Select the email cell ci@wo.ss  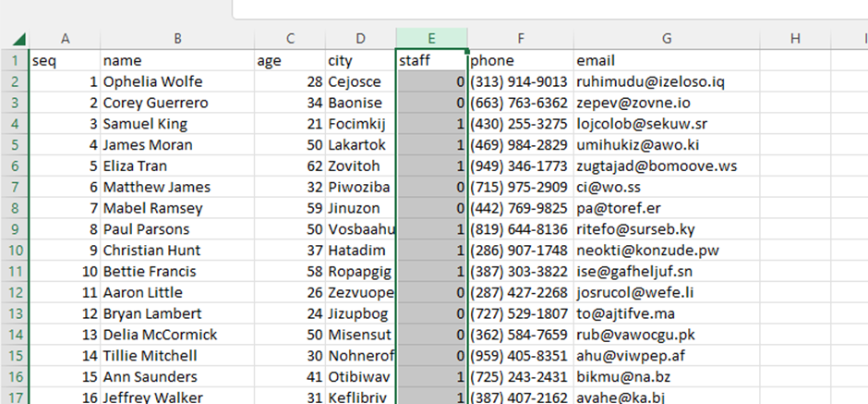[x=665, y=188]
